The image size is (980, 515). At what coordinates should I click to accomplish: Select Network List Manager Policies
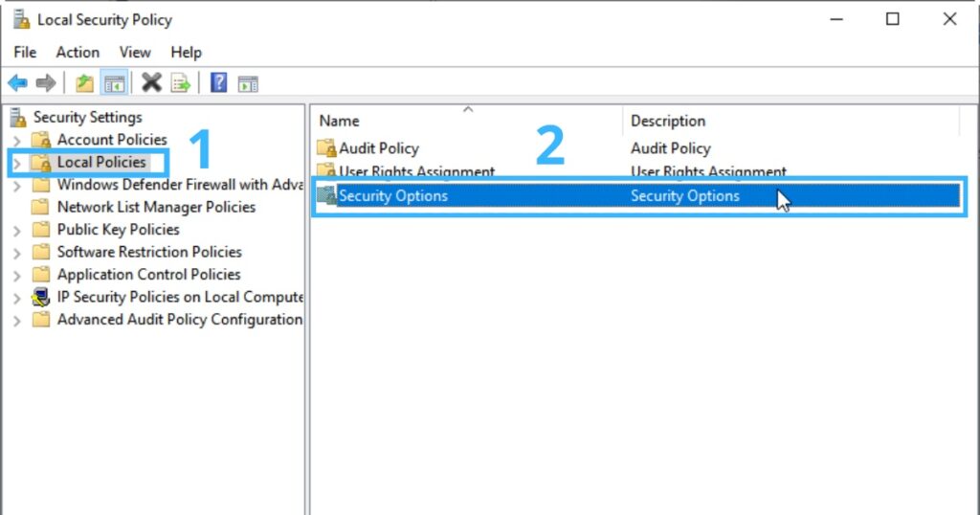(x=156, y=207)
